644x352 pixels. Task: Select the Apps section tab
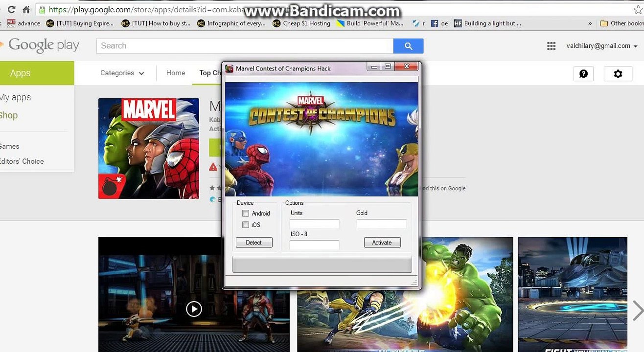click(x=37, y=73)
